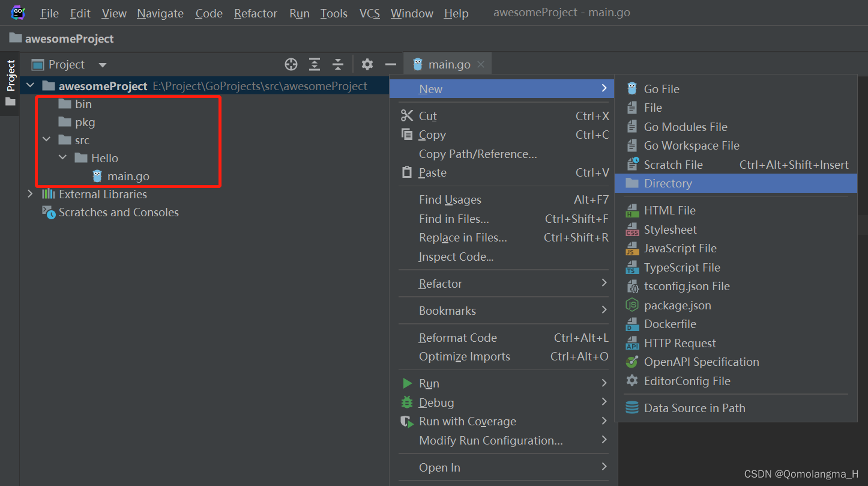Image resolution: width=868 pixels, height=486 pixels.
Task: Open the Tools menu
Action: [x=334, y=13]
